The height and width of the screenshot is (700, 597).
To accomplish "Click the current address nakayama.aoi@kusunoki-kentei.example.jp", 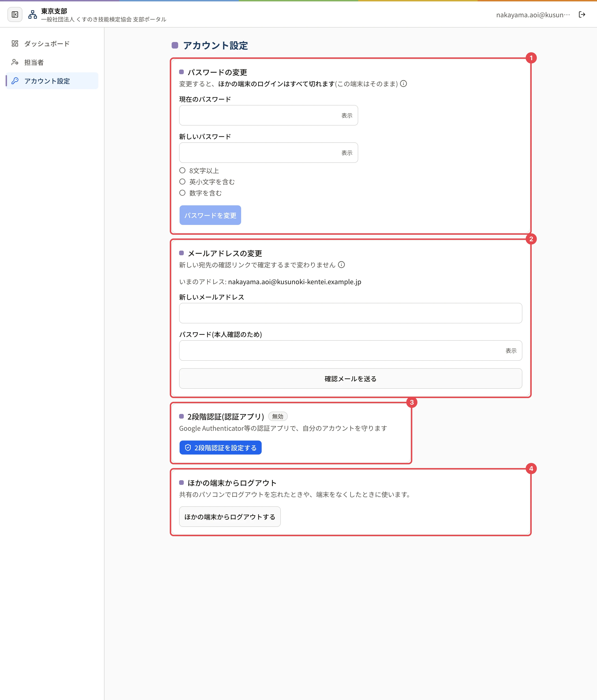I will pyautogui.click(x=295, y=282).
